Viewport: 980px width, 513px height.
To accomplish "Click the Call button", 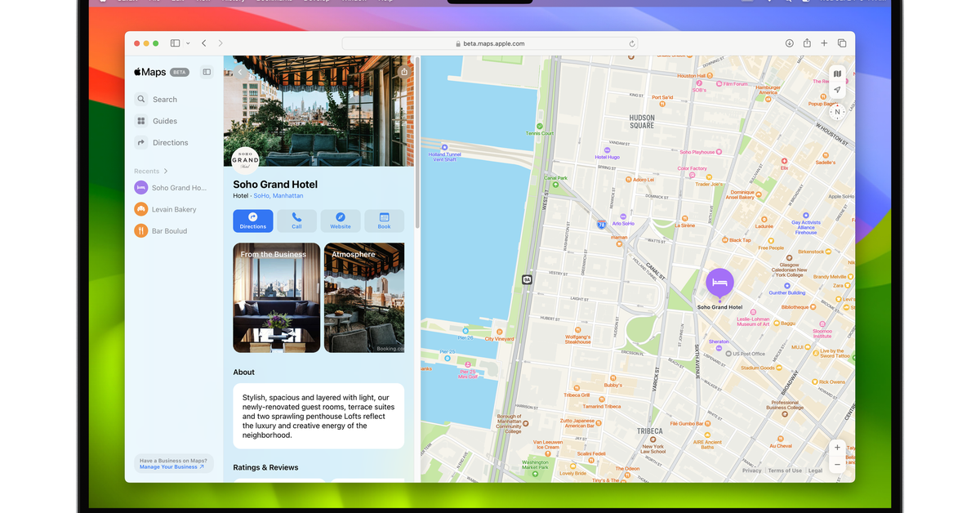I will click(296, 221).
